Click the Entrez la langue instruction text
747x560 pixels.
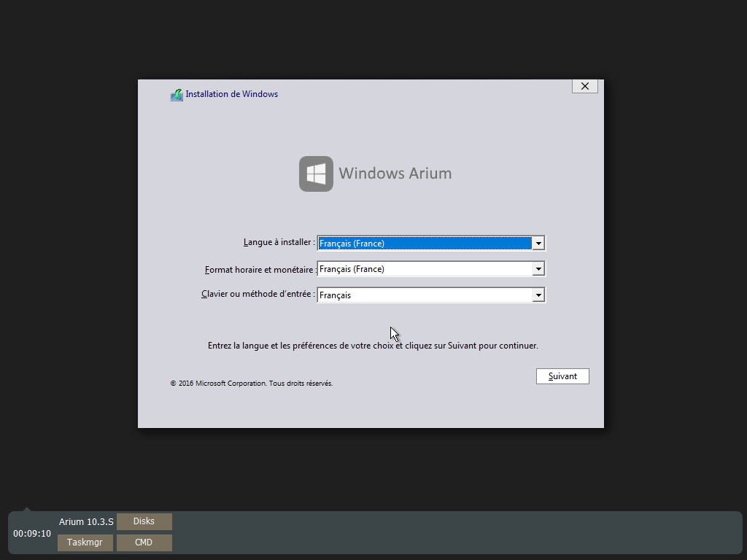(373, 346)
